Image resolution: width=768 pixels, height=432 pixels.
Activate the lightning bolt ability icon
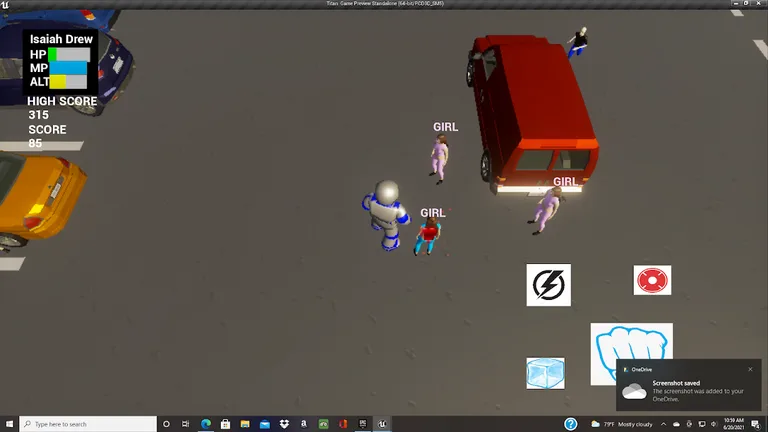point(549,285)
